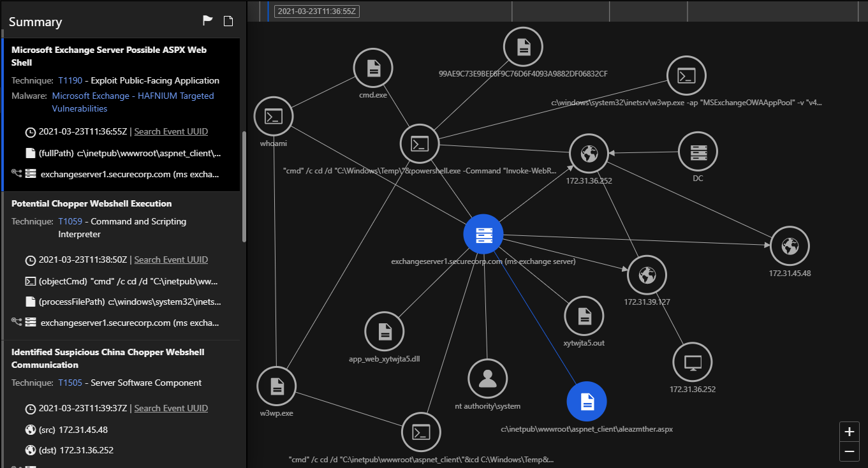This screenshot has width=868, height=468.
Task: Open technique T1190 link
Action: (70, 80)
